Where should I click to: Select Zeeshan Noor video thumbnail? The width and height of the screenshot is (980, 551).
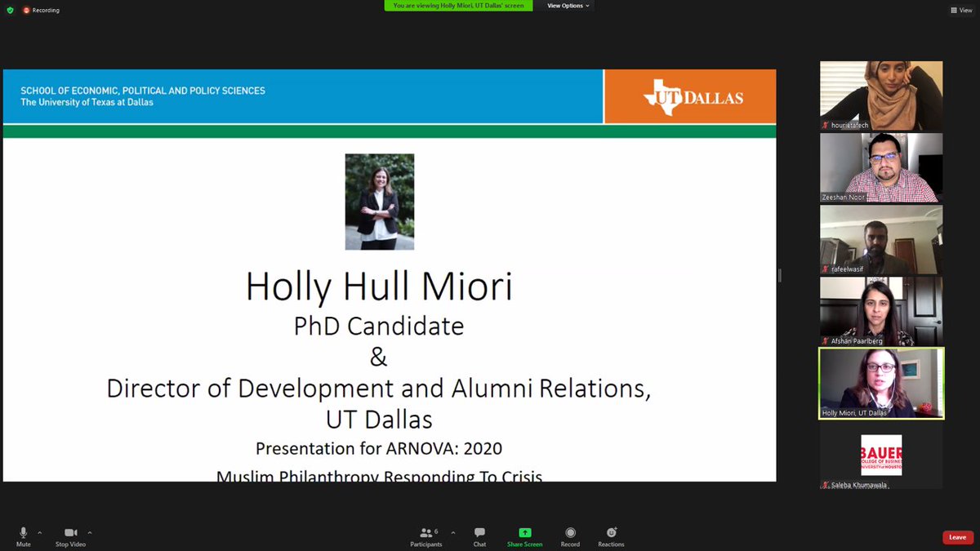[x=881, y=167]
